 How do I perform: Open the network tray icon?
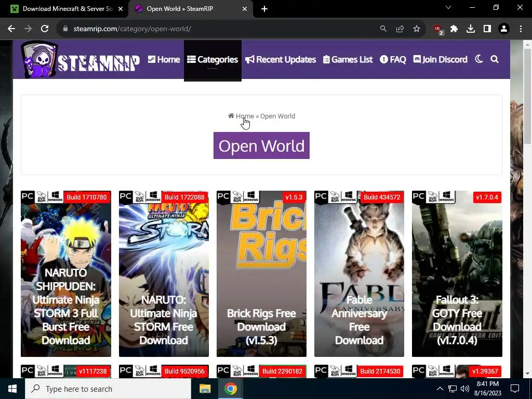click(x=453, y=389)
